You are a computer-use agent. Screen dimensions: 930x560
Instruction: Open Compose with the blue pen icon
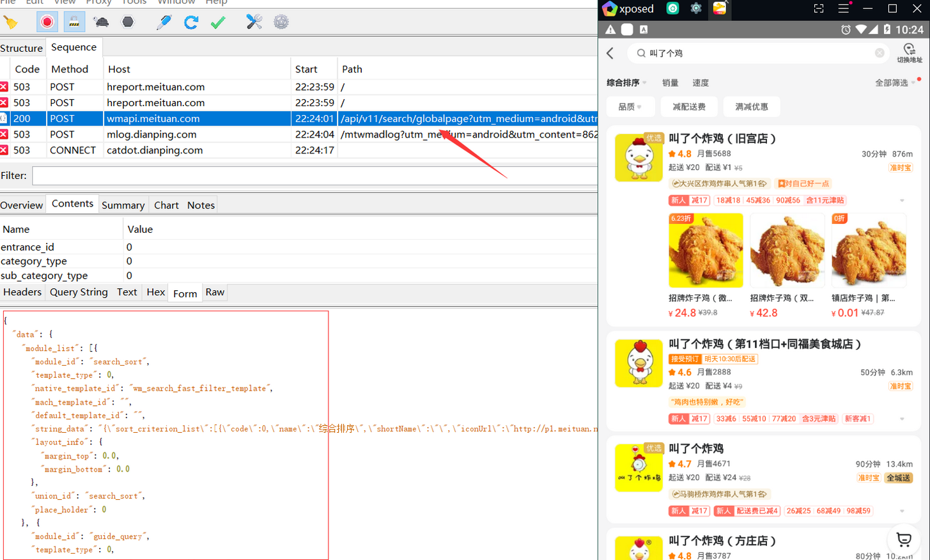coord(164,22)
